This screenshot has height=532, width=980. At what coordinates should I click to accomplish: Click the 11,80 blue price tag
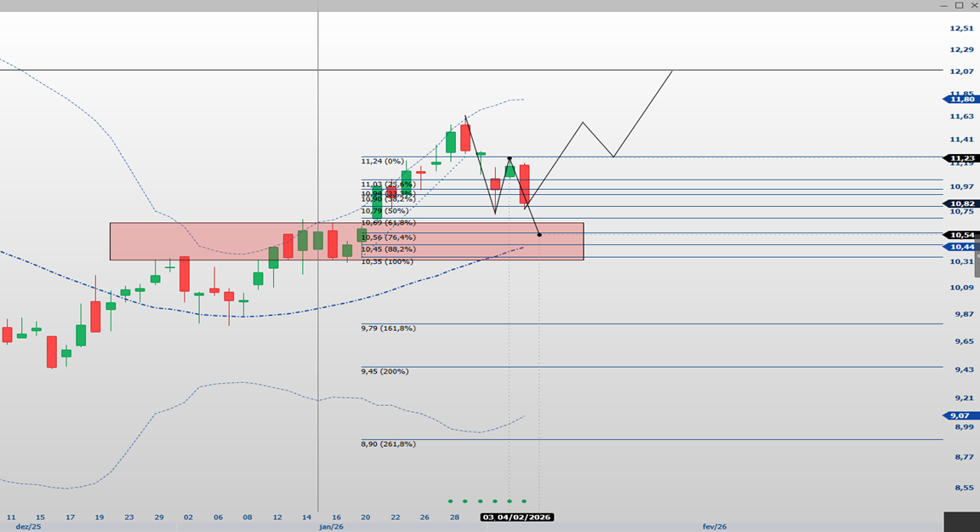tap(961, 100)
